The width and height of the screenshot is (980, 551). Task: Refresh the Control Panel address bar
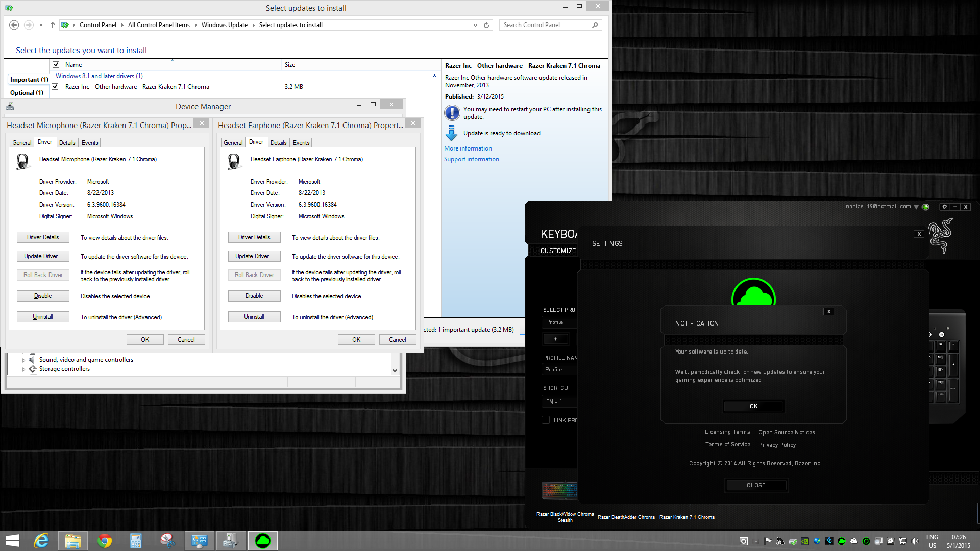click(x=486, y=25)
